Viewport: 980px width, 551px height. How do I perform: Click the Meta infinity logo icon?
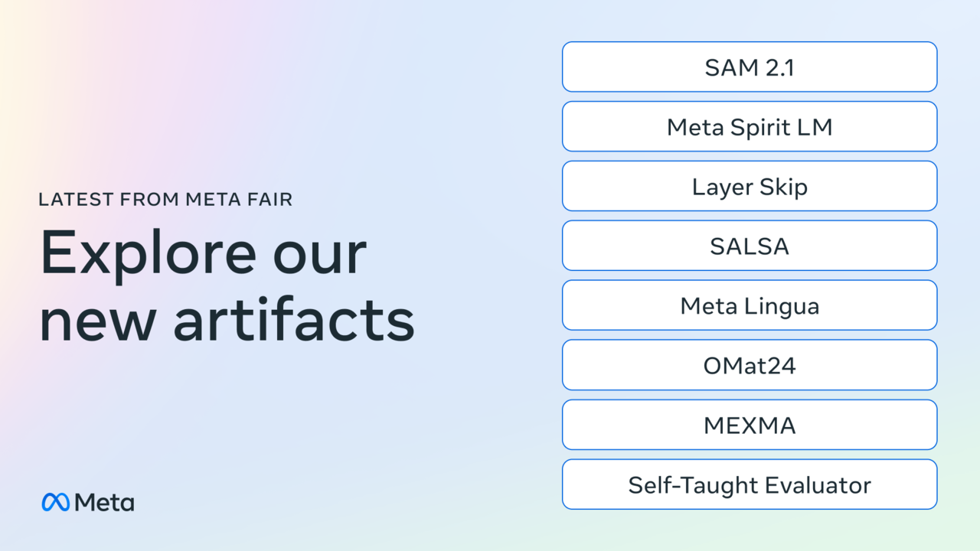point(56,502)
